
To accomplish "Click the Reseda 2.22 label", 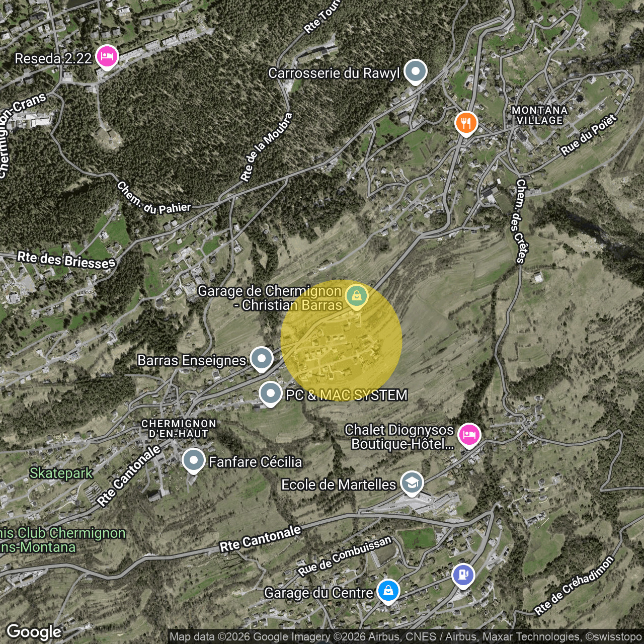I will pos(53,58).
